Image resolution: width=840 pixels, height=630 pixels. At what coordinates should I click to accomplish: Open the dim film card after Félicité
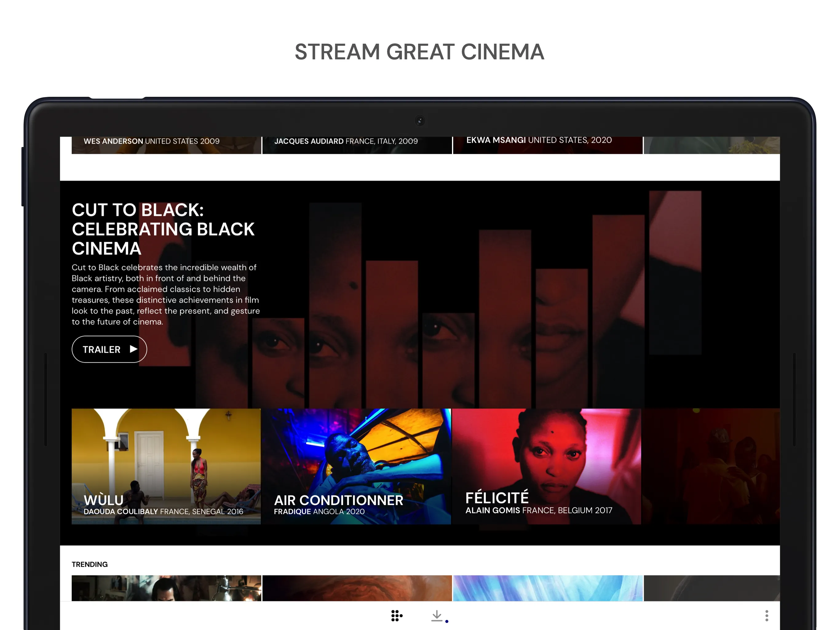click(711, 466)
